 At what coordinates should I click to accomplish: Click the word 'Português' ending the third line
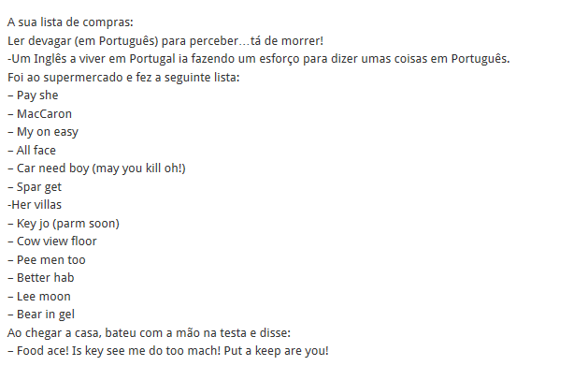480,59
